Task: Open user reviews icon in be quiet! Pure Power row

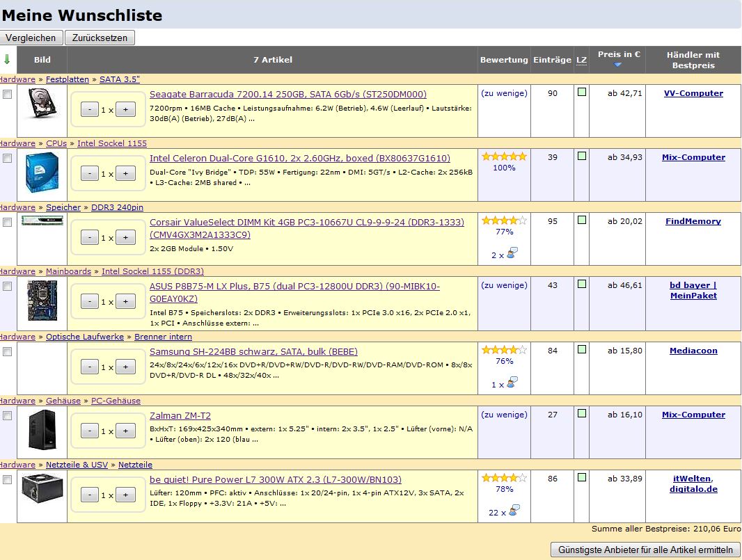Action: (514, 511)
